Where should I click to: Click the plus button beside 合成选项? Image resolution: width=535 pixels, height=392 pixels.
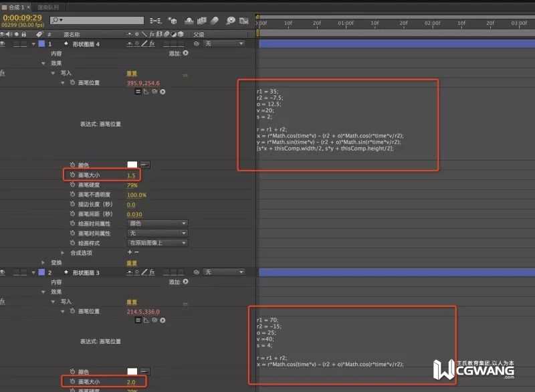tap(130, 252)
